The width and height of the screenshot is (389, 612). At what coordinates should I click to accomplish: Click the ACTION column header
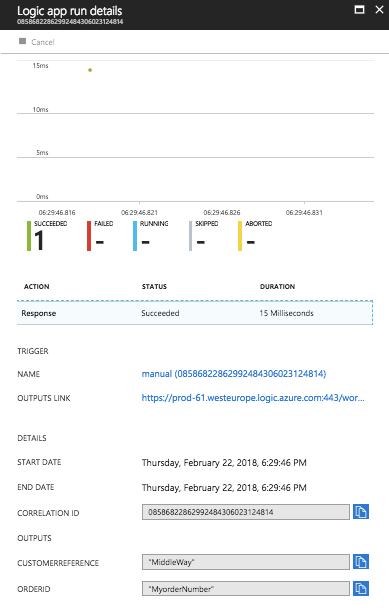(37, 286)
